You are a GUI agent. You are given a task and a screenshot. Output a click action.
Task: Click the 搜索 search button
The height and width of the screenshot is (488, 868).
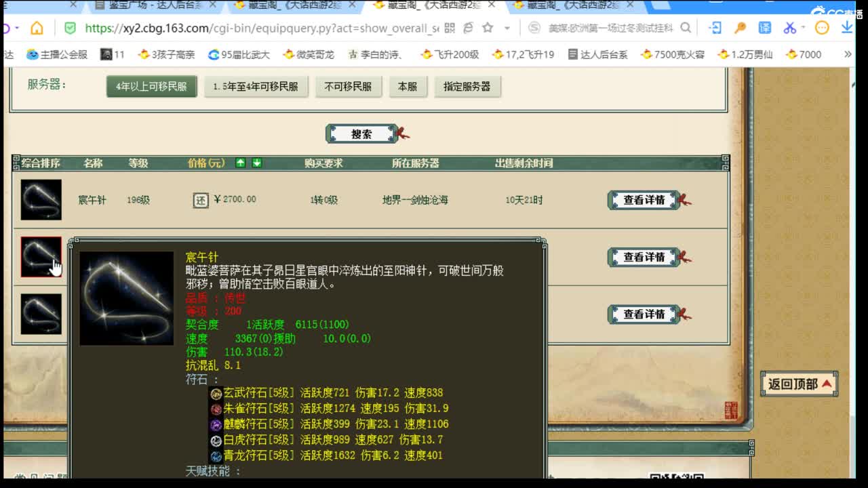pyautogui.click(x=361, y=134)
